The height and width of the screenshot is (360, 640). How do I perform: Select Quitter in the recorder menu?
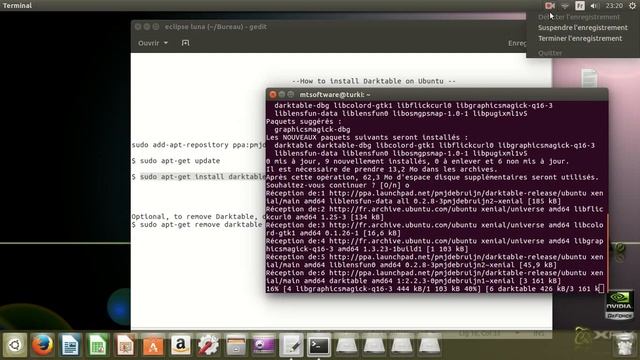pyautogui.click(x=550, y=53)
